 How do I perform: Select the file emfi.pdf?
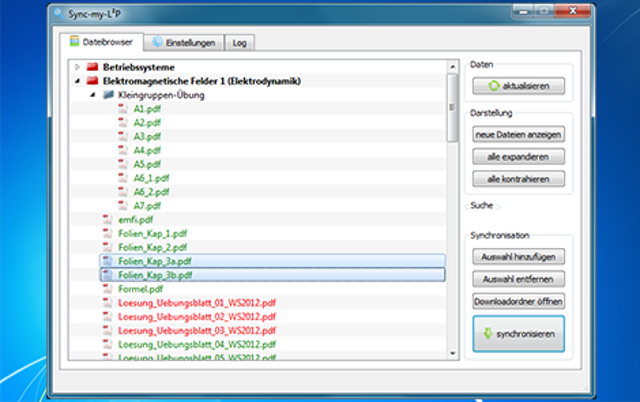[136, 220]
